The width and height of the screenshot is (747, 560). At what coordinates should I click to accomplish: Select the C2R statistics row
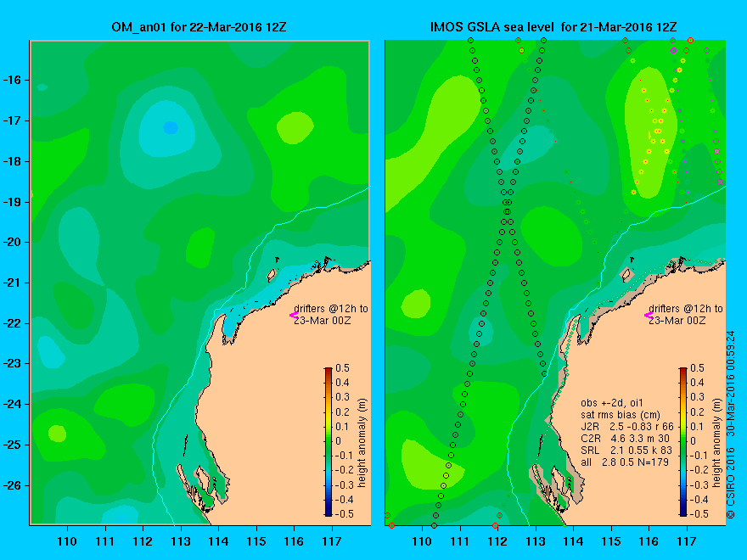(x=625, y=438)
